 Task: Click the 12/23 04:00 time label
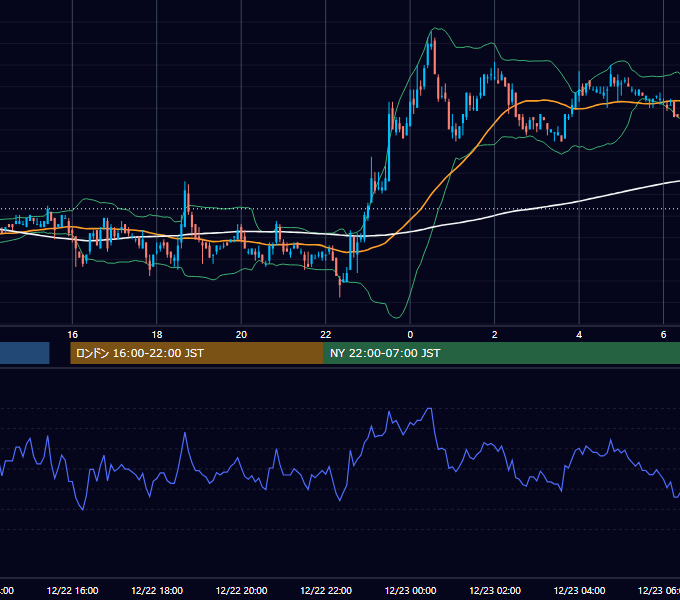click(579, 590)
